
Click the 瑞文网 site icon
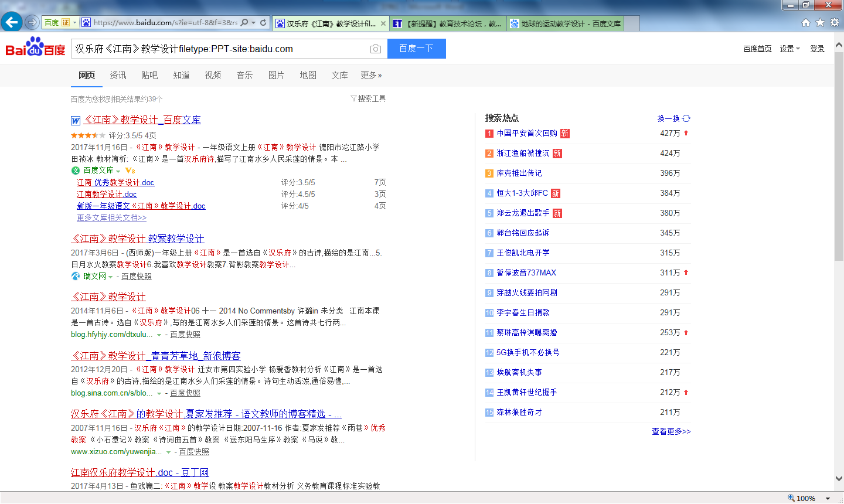75,276
